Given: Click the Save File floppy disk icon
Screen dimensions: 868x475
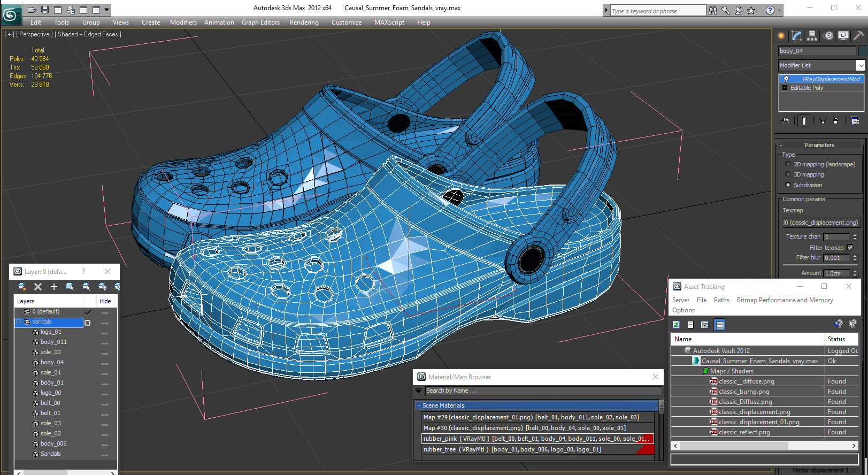Looking at the screenshot, I should coord(45,10).
